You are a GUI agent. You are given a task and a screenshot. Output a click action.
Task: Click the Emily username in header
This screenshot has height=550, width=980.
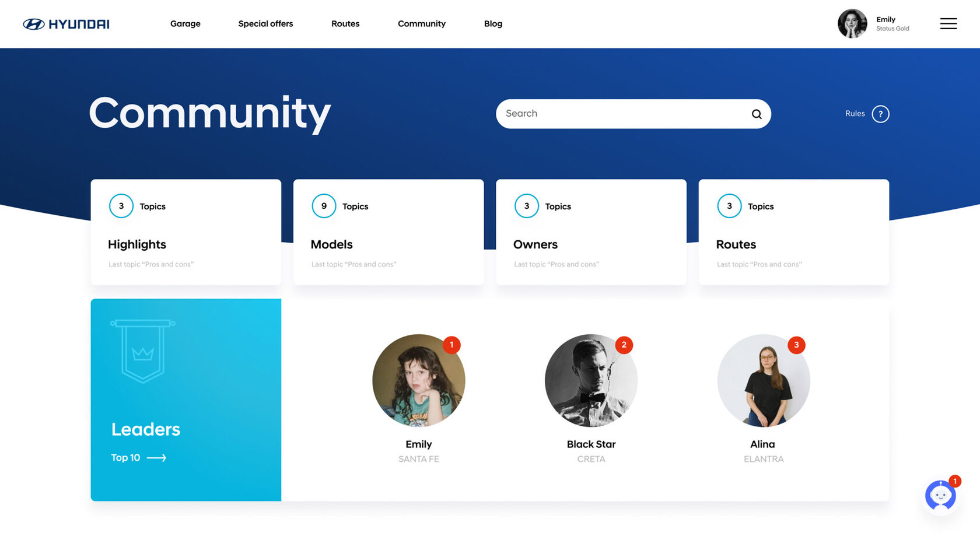click(x=885, y=19)
